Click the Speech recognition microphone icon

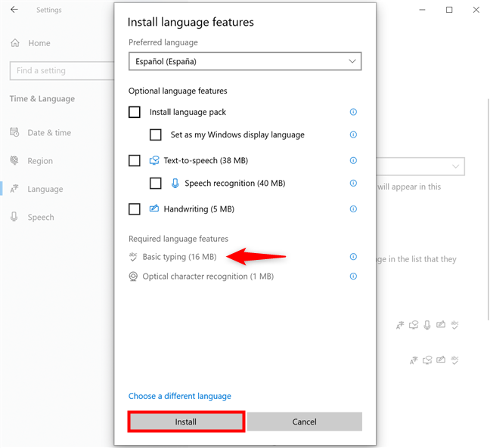click(x=175, y=184)
